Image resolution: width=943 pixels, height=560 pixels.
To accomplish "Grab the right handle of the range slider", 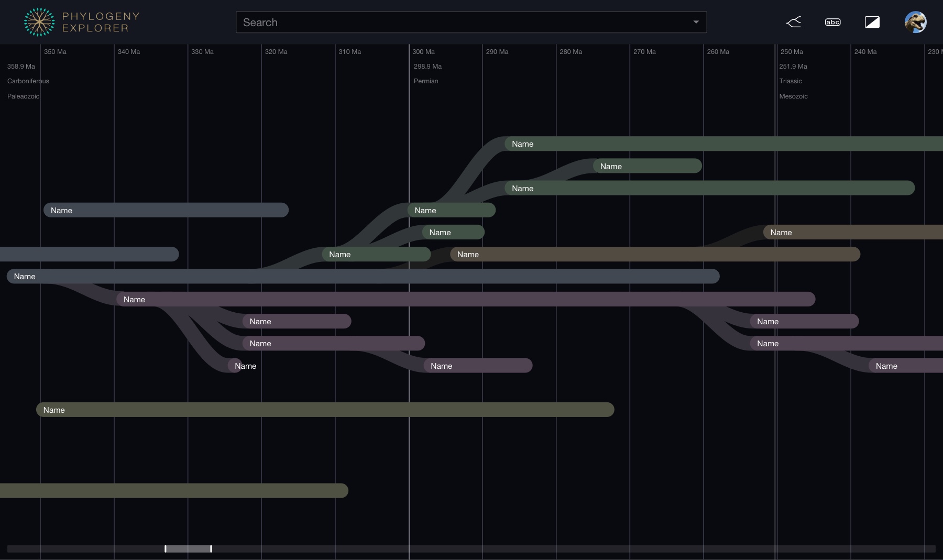I will (211, 548).
